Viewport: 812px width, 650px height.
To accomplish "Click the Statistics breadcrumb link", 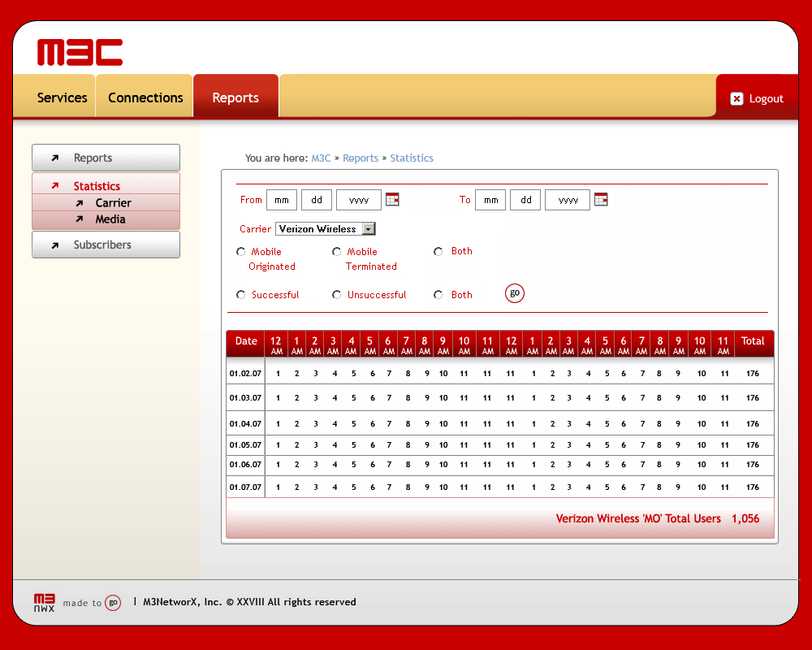I will (x=412, y=158).
